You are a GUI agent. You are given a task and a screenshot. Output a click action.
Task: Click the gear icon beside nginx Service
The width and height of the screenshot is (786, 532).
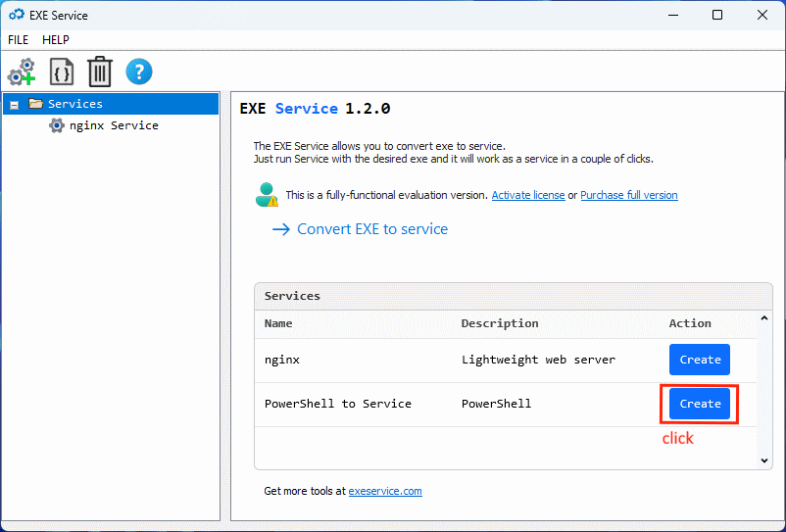click(x=57, y=125)
